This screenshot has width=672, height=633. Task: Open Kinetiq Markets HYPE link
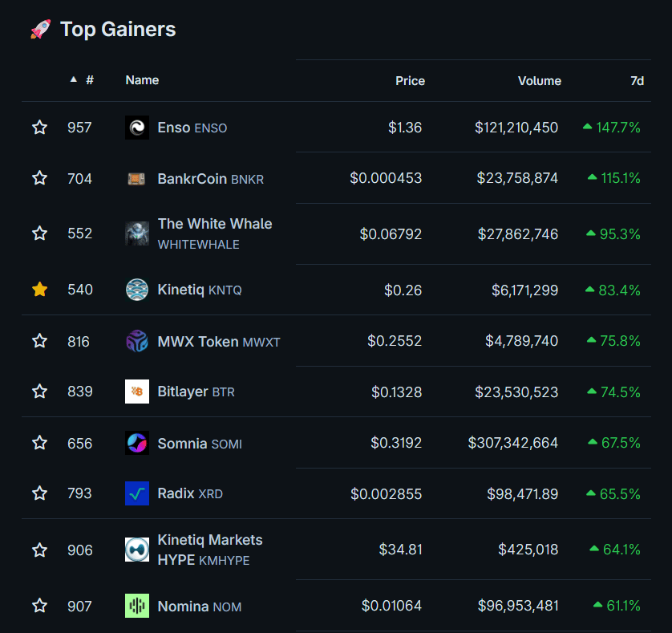[210, 550]
